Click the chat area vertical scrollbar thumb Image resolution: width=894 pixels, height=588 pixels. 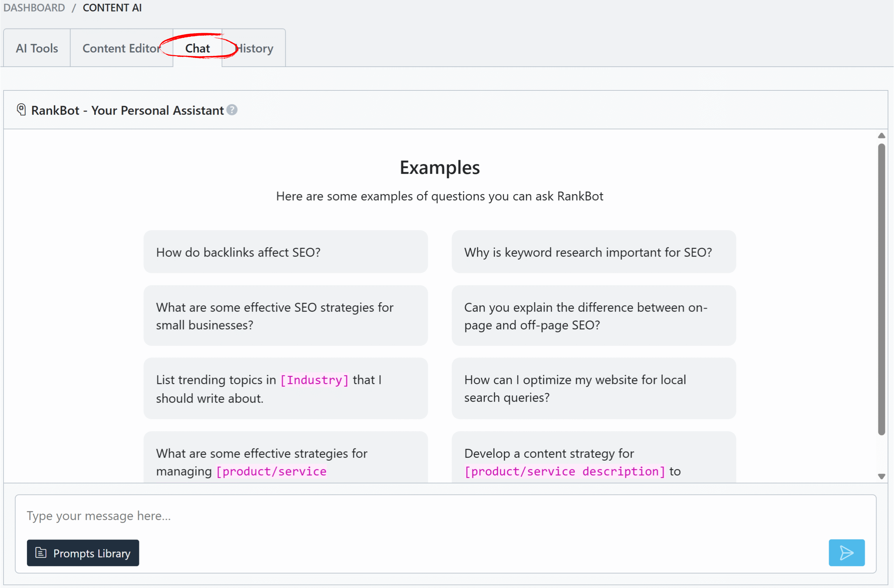pos(881,289)
